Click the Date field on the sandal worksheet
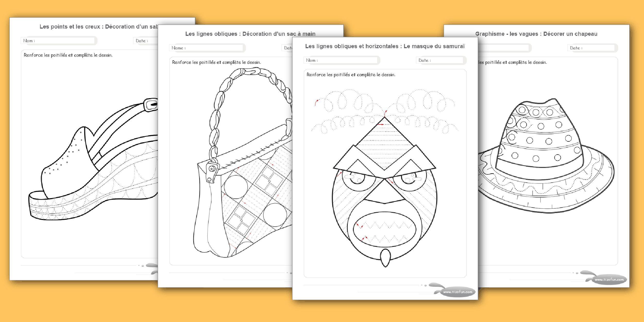The width and height of the screenshot is (644, 322). click(146, 41)
